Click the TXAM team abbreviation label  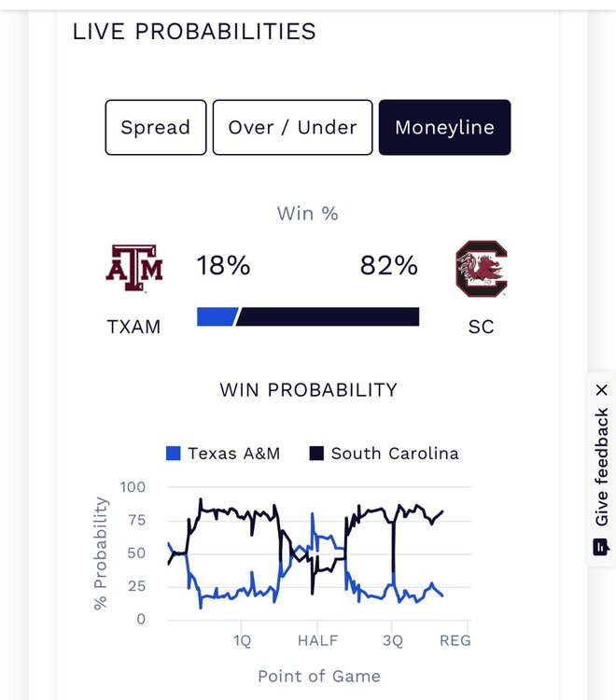134,327
